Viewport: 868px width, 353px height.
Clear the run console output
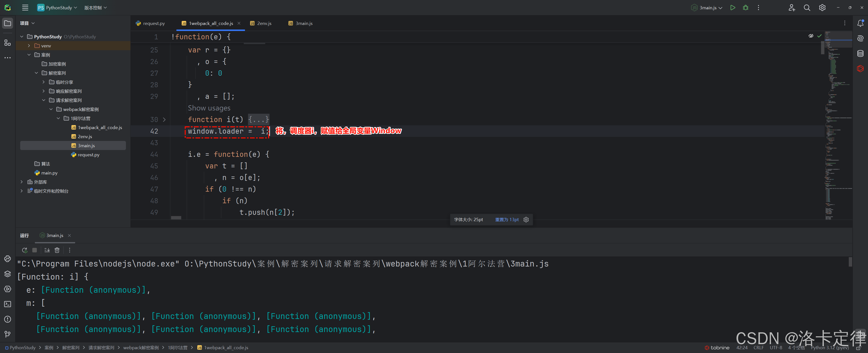57,250
